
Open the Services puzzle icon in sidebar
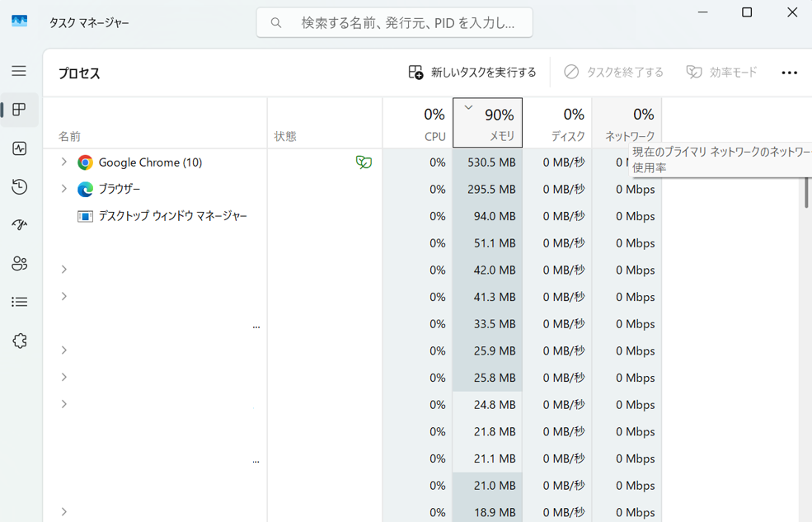[x=19, y=341]
